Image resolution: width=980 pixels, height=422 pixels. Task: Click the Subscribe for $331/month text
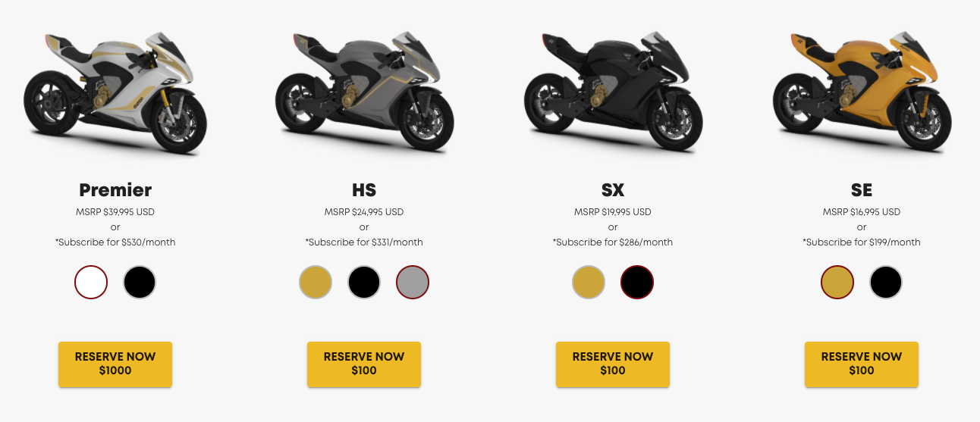(364, 242)
